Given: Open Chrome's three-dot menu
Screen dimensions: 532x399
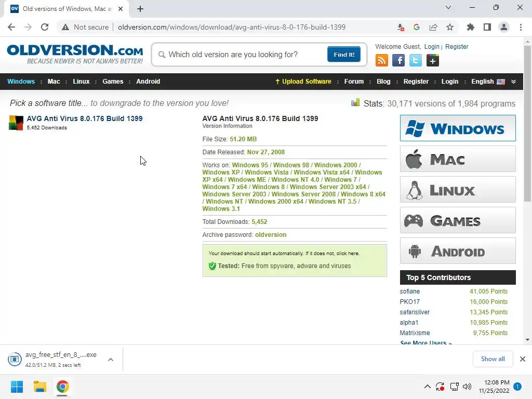Looking at the screenshot, I should pos(521,27).
